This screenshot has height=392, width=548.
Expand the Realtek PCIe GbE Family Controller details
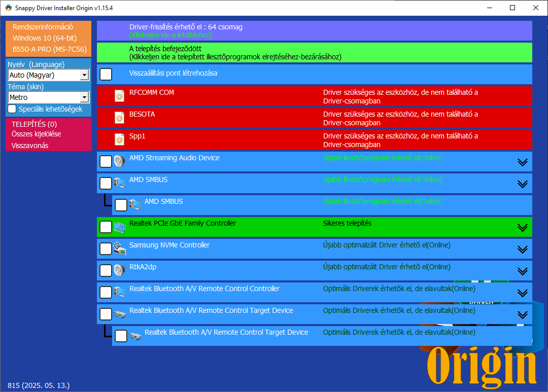coord(523,228)
